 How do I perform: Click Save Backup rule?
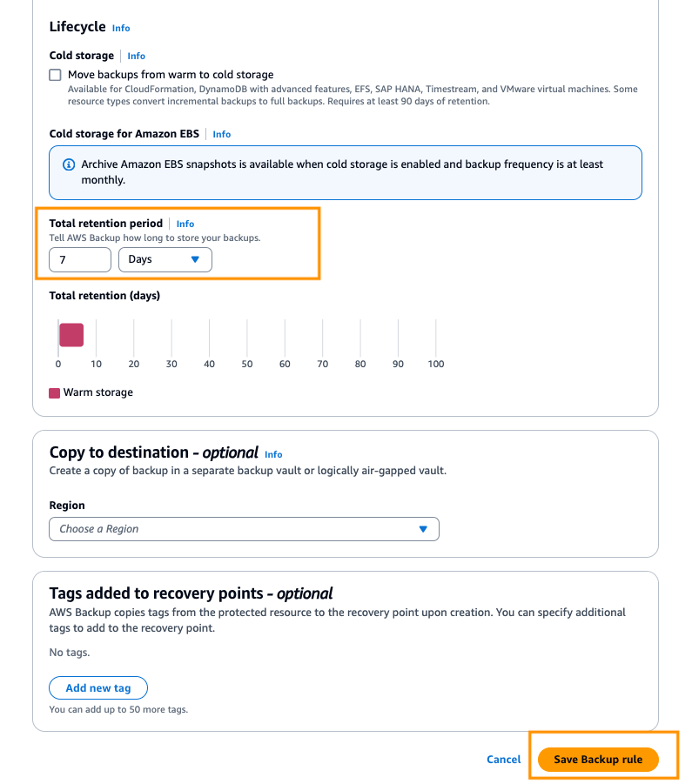point(598,759)
